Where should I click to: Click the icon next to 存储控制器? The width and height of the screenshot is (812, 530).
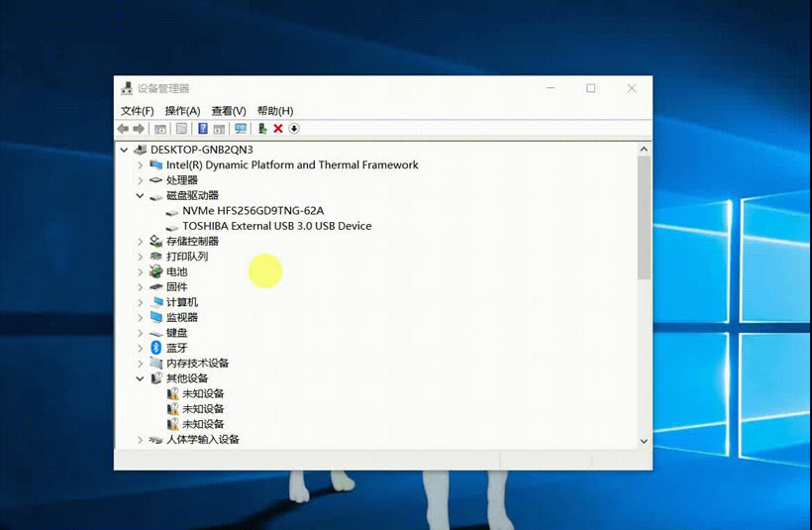tap(155, 241)
